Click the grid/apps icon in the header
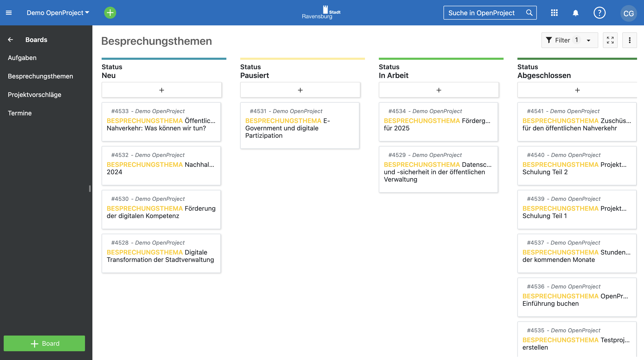Viewport: 644px width, 360px height. [554, 12]
